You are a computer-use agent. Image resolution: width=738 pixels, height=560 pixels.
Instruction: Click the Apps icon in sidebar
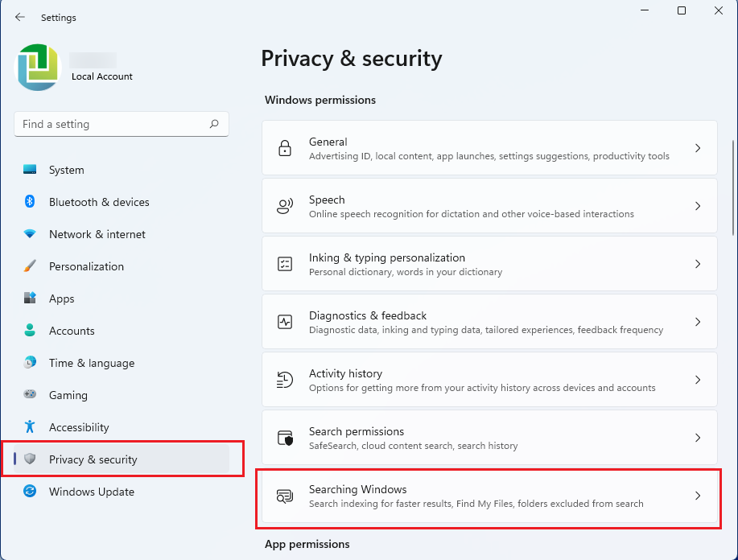tap(30, 298)
